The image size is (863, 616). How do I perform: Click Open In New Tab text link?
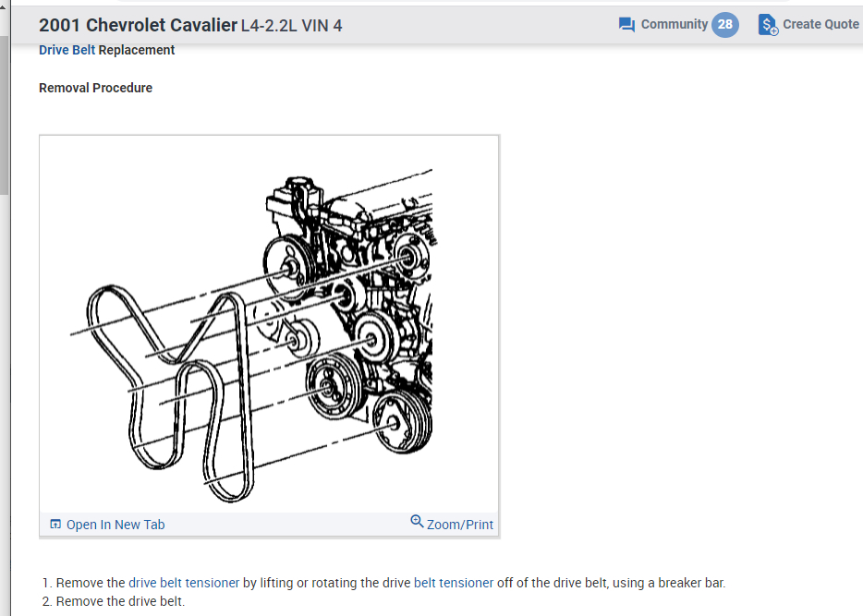click(115, 525)
